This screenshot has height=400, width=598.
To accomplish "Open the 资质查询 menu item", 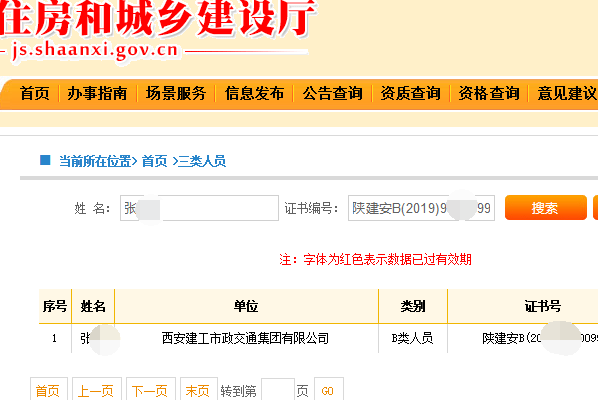I will [x=411, y=93].
